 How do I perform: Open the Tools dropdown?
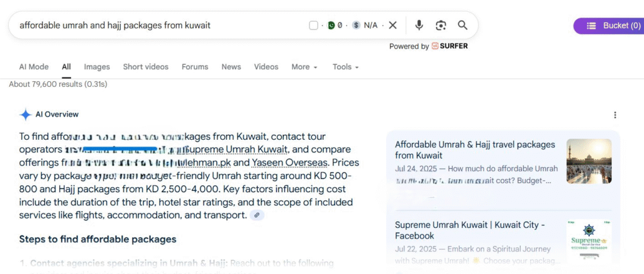coord(345,67)
